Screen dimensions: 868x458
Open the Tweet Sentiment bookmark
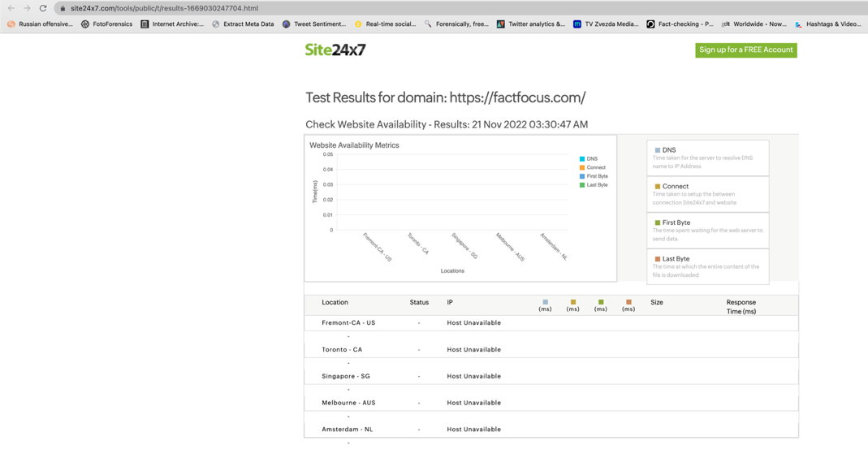click(314, 24)
